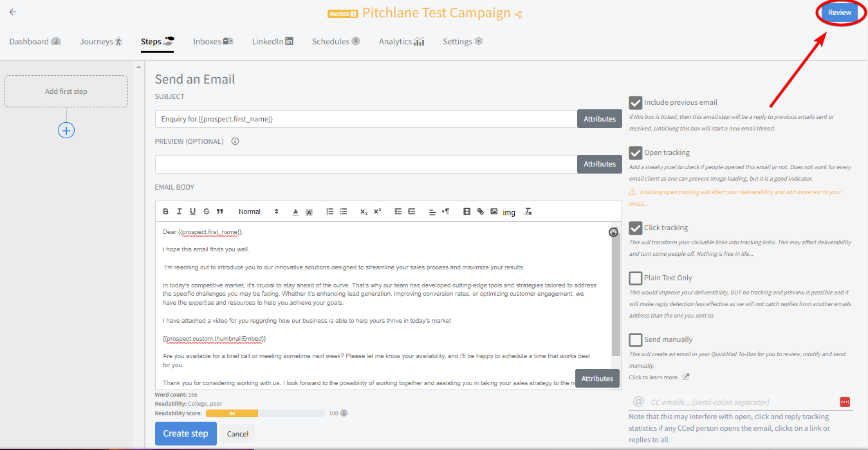
Task: Click the plus icon to add step
Action: (66, 130)
